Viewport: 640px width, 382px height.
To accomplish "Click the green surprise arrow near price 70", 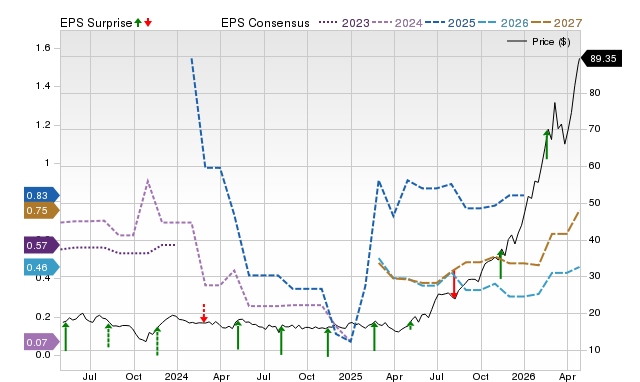I will tap(547, 144).
